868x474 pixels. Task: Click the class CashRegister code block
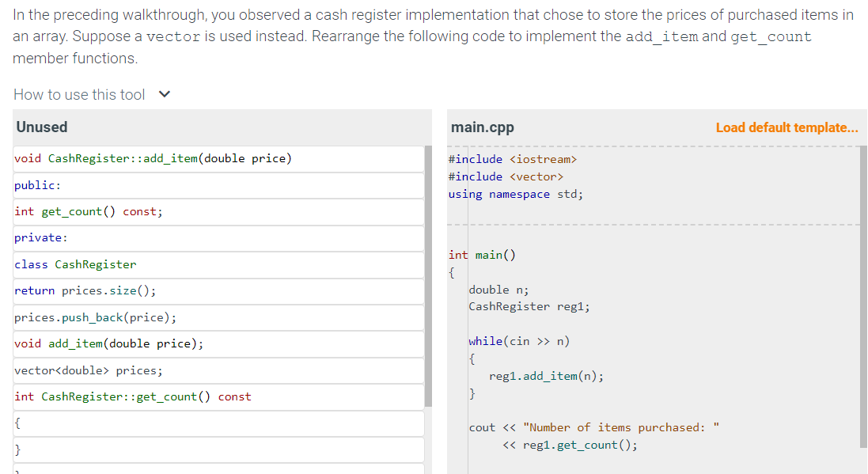coord(74,264)
